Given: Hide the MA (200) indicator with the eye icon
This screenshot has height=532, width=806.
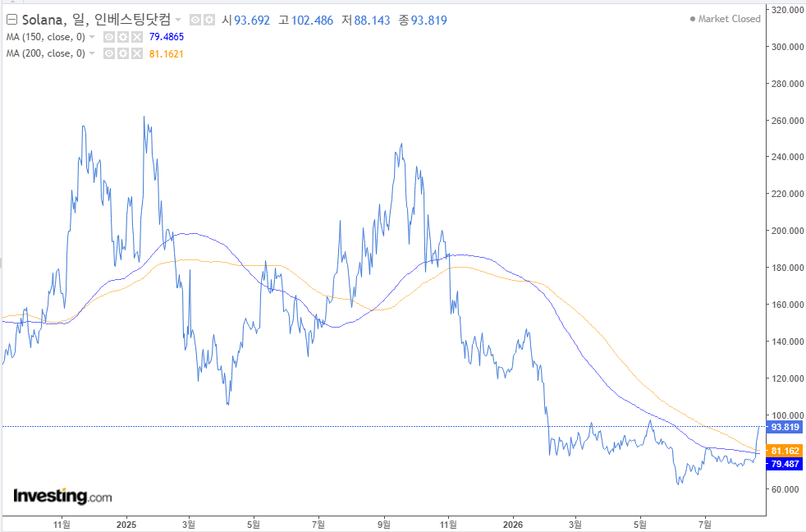Looking at the screenshot, I should pos(109,53).
